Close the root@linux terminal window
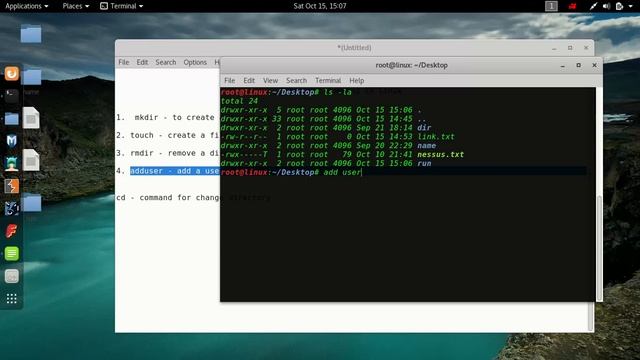This screenshot has height=360, width=640. [594, 65]
